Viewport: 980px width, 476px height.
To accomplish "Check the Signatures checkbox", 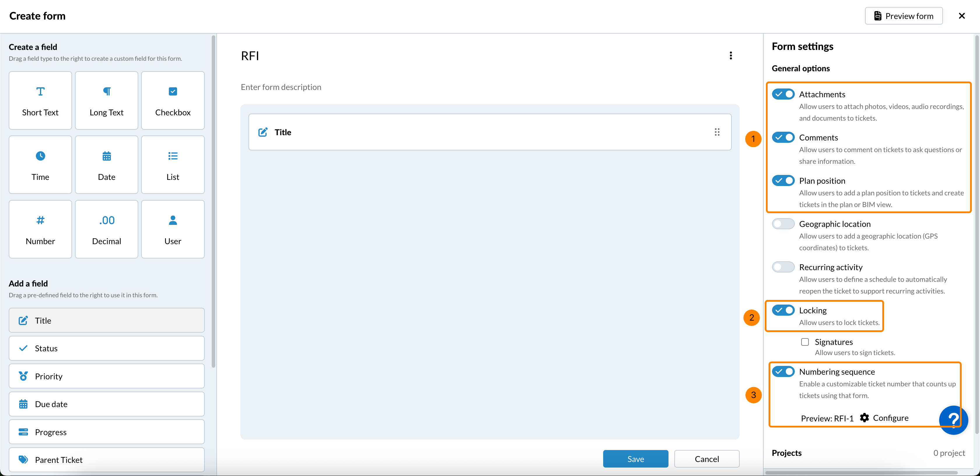I will point(805,342).
